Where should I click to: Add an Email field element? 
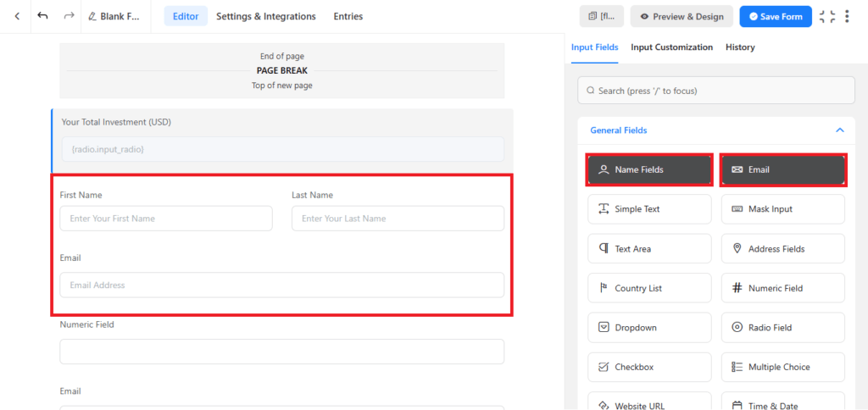click(782, 170)
